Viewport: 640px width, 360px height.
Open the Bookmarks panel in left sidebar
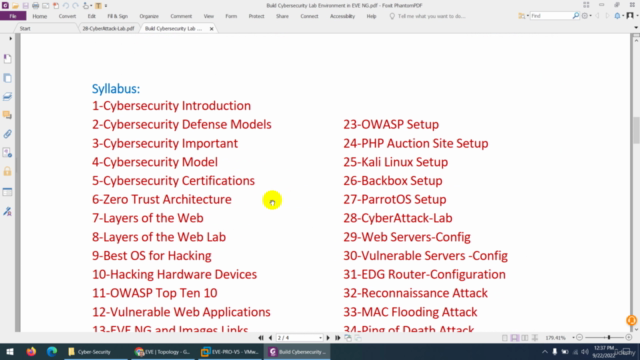click(x=7, y=59)
